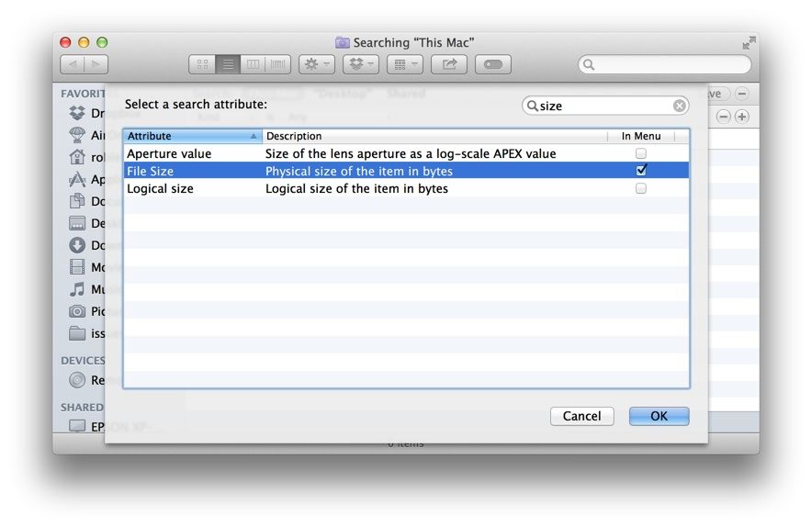Screen dimensions: 812x527
Task: Click the Dropbox icon in sidebar
Action: click(77, 114)
